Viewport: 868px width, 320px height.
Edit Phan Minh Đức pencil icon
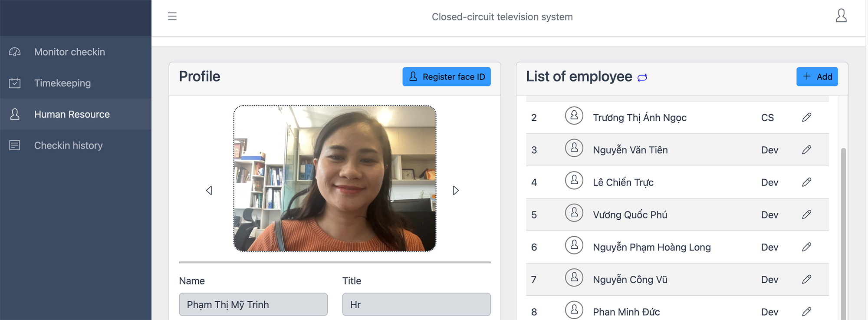coord(807,312)
